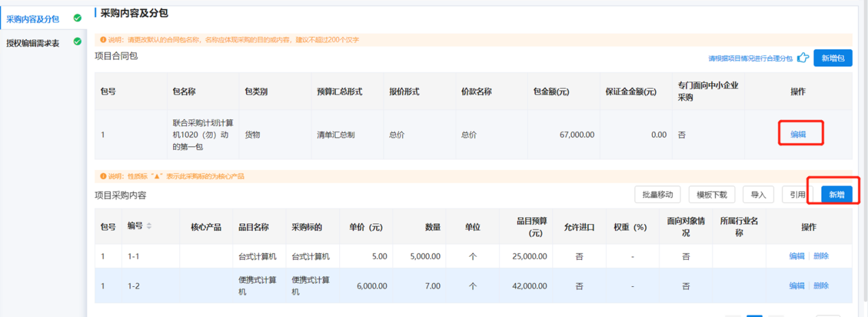Click the 引用 button
The height and width of the screenshot is (317, 868).
(x=797, y=195)
